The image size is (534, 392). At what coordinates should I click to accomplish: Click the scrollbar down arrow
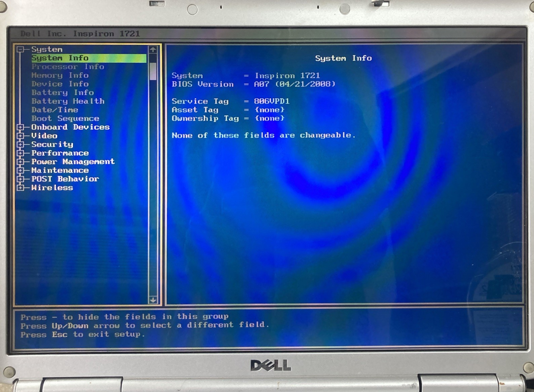coord(153,300)
